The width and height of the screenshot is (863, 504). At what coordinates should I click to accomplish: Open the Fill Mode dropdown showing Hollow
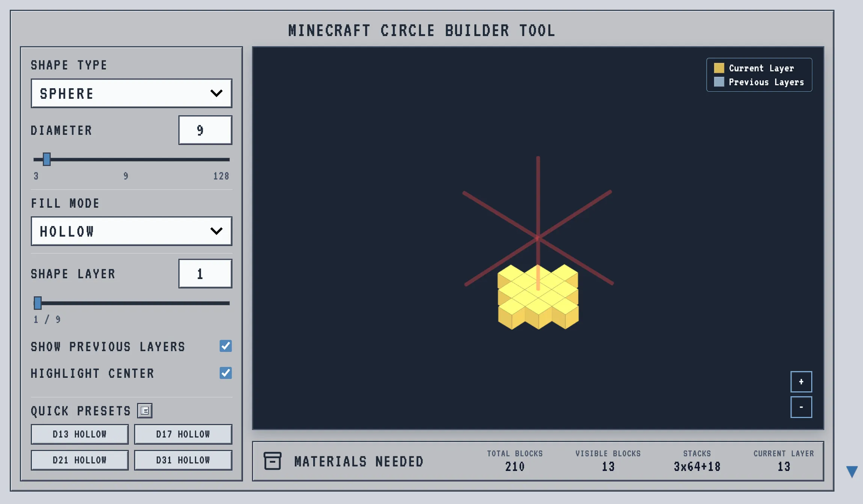pos(131,231)
